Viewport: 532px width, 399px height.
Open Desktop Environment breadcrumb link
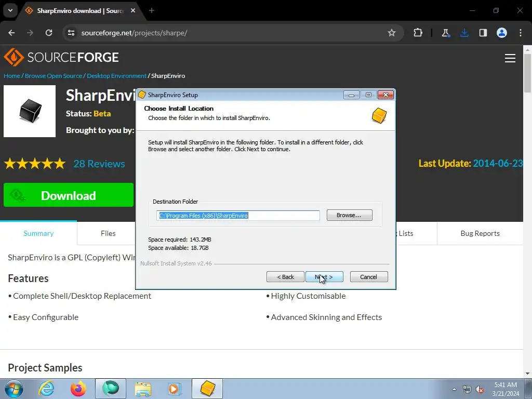coord(116,76)
